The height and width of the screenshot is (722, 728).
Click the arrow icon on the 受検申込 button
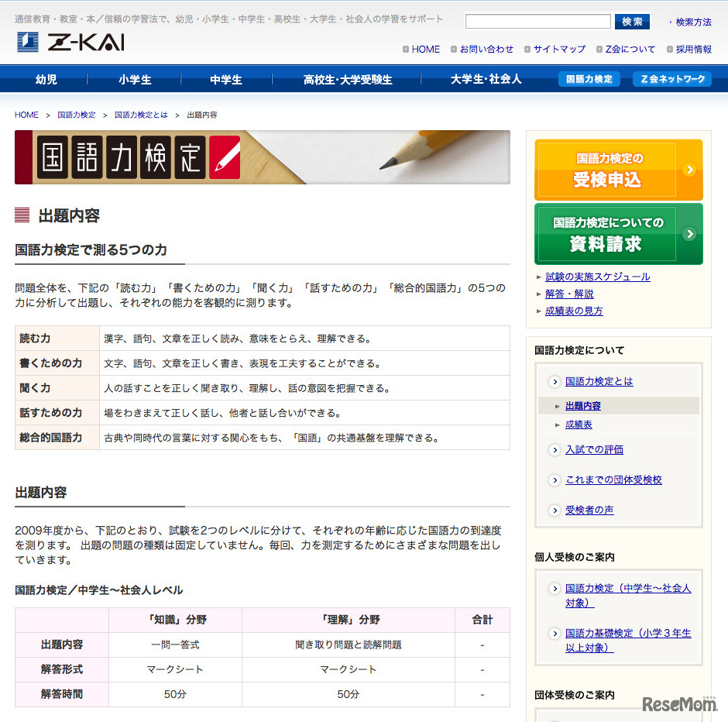pos(690,170)
